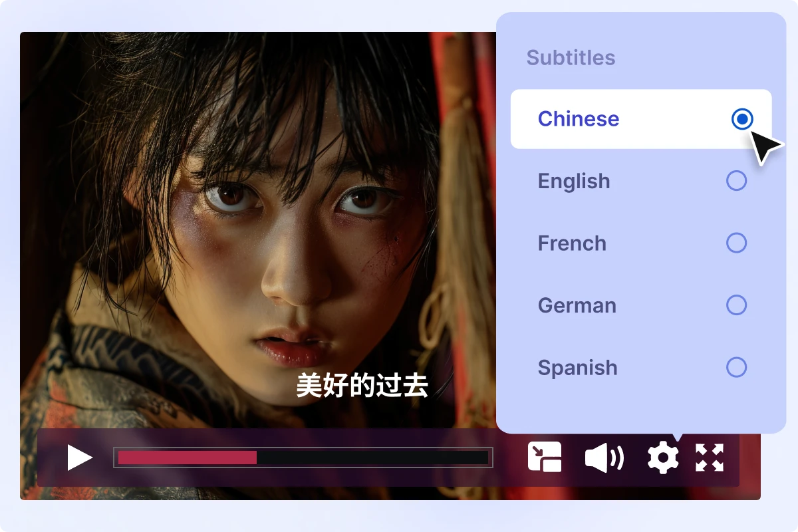Select the German radio button
798x532 pixels.
(x=736, y=305)
